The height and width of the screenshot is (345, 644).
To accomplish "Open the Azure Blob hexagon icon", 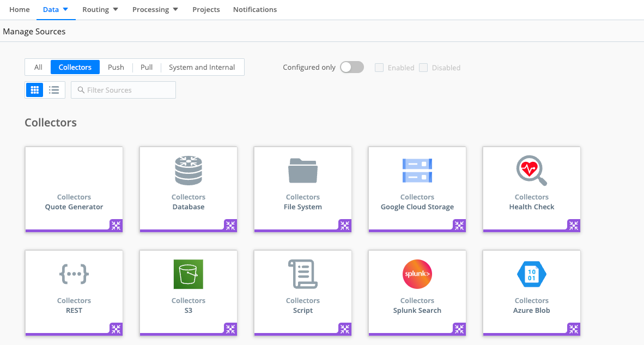I will click(531, 274).
